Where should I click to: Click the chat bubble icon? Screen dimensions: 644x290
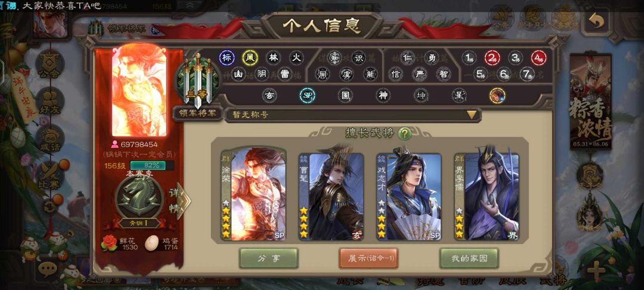click(48, 269)
